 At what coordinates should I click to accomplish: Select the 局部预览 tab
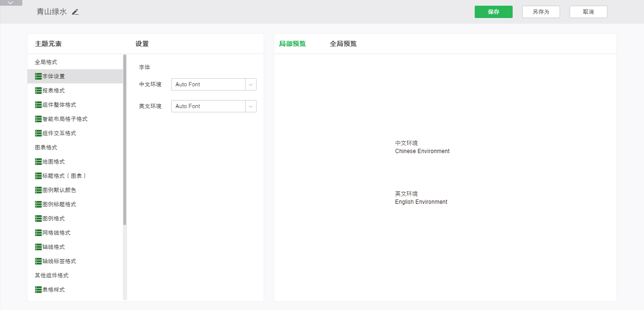click(292, 44)
